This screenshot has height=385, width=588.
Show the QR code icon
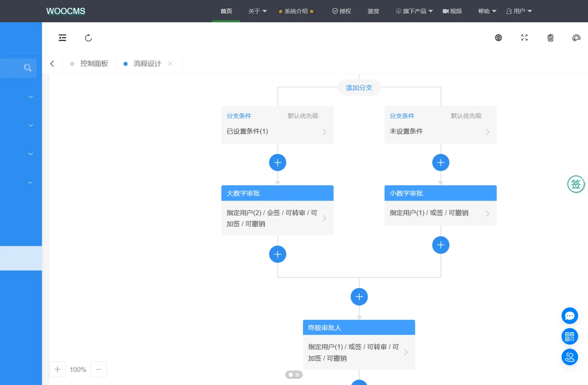(570, 336)
